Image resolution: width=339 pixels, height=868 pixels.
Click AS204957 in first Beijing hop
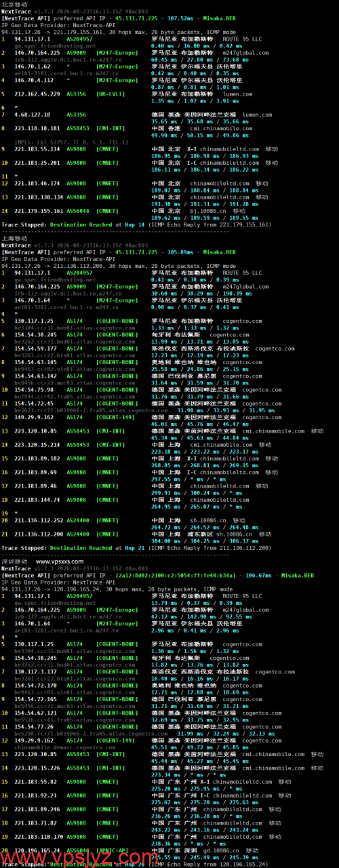(x=80, y=39)
